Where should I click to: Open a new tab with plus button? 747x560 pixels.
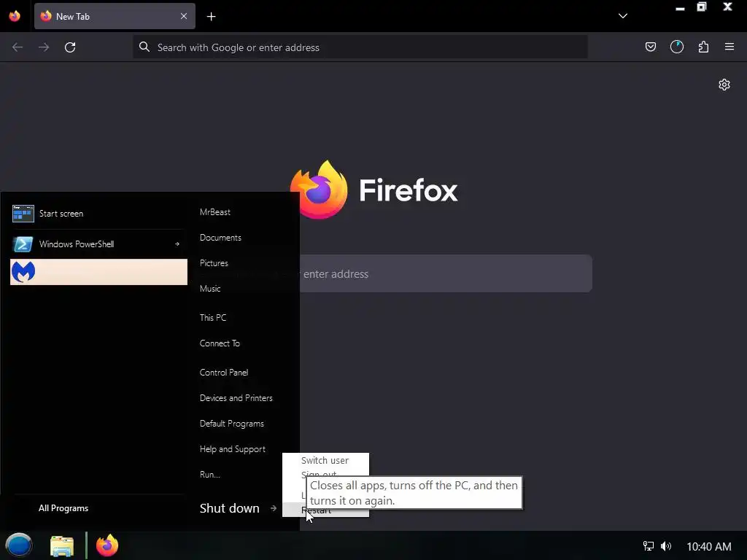[211, 17]
